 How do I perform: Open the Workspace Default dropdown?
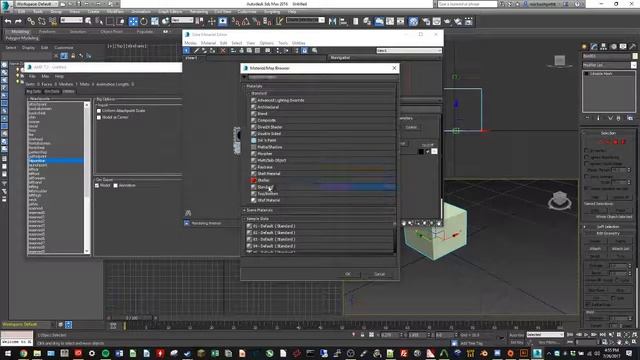point(36,4)
